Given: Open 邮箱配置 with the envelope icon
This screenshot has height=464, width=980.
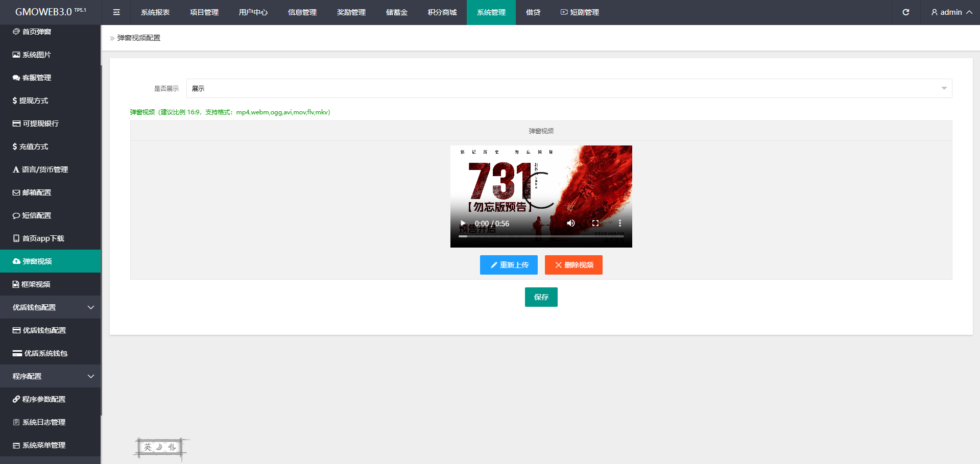Looking at the screenshot, I should tap(36, 192).
